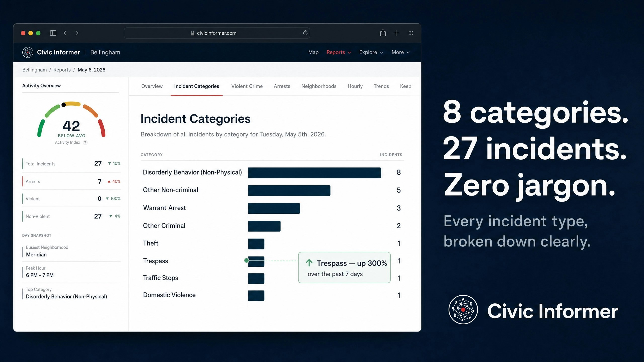Click the Busiest Neighborhood value Meridian
This screenshot has width=644, height=362.
point(36,255)
